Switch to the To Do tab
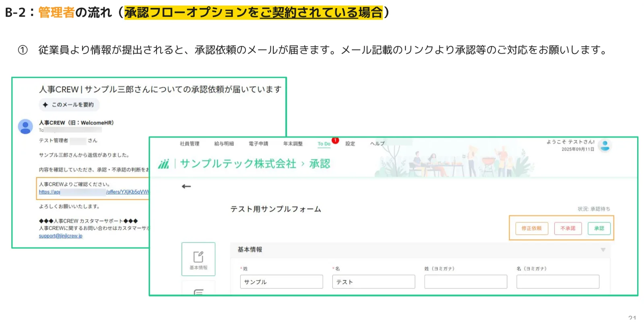Image resolution: width=644 pixels, height=325 pixels. click(x=324, y=144)
